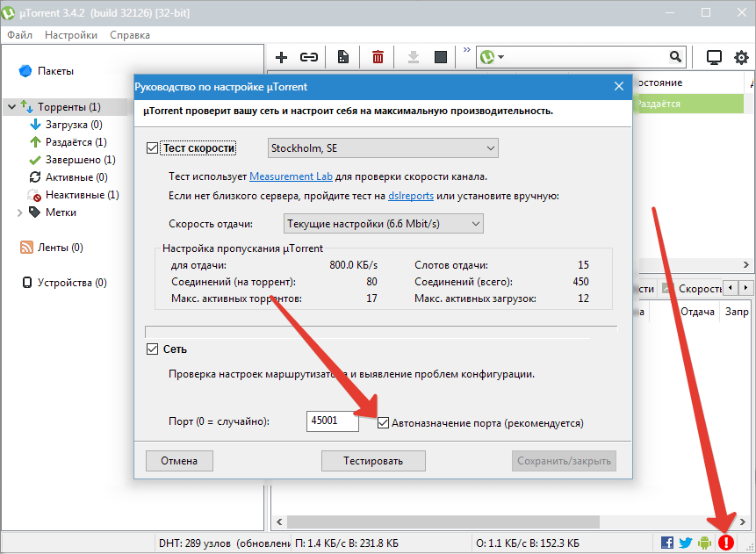This screenshot has width=756, height=554.
Task: Open the Stockholm, SE server dropdown
Action: (383, 148)
